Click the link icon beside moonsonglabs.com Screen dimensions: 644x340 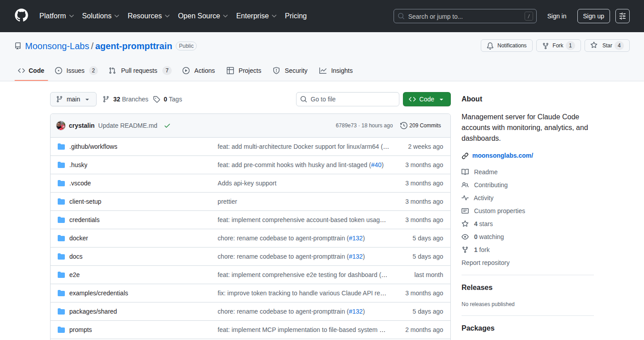tap(465, 156)
